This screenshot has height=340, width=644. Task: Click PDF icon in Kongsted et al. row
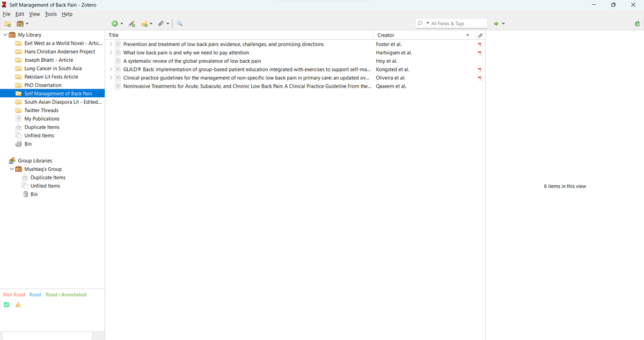click(x=479, y=70)
